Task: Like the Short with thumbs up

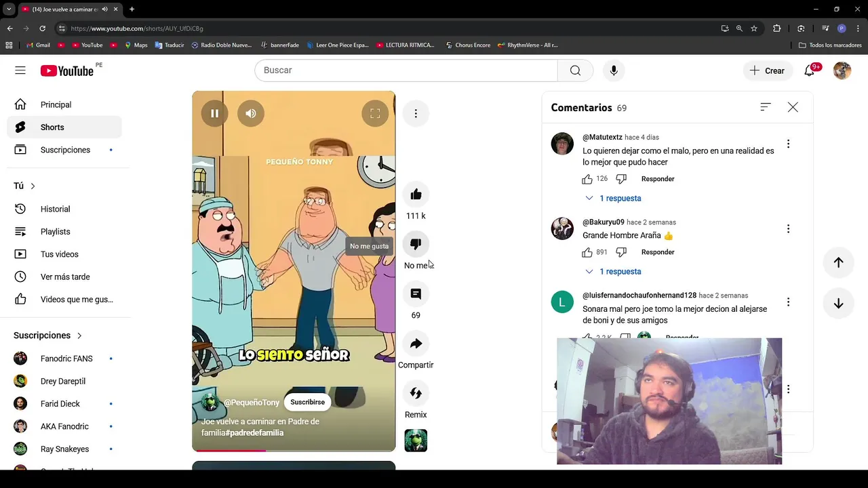Action: (416, 195)
